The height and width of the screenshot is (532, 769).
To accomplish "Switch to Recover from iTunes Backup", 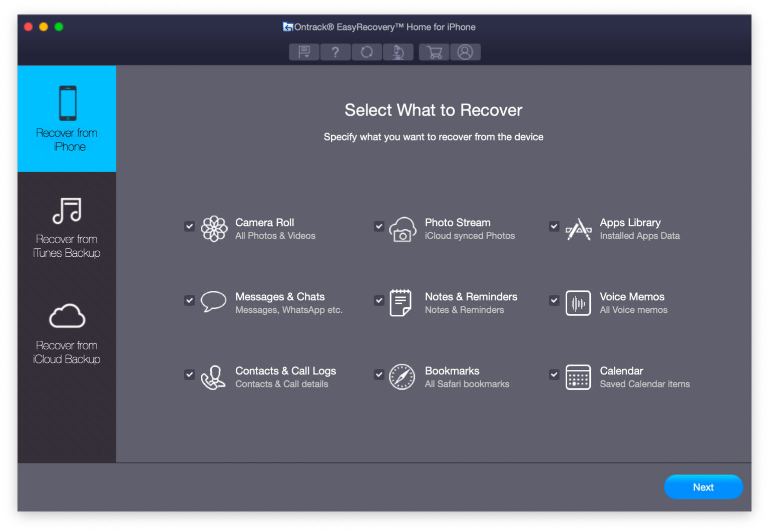I will 67,225.
